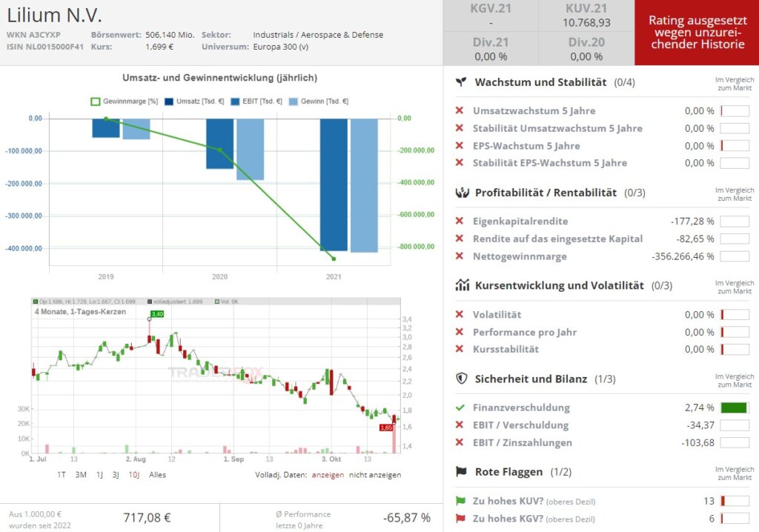Viewport: 759px width, 532px height.
Task: Click the WKN A3CYXP text
Action: [x=33, y=35]
